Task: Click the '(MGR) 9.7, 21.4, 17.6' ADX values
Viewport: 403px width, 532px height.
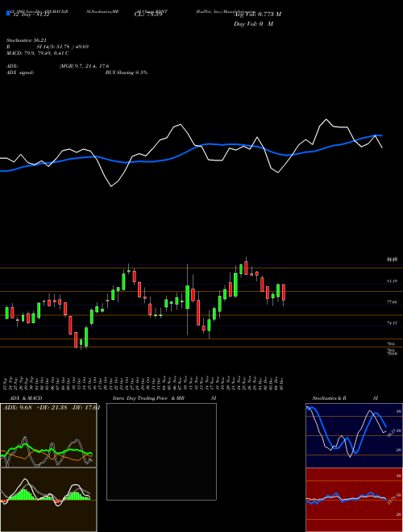Action: [x=84, y=66]
